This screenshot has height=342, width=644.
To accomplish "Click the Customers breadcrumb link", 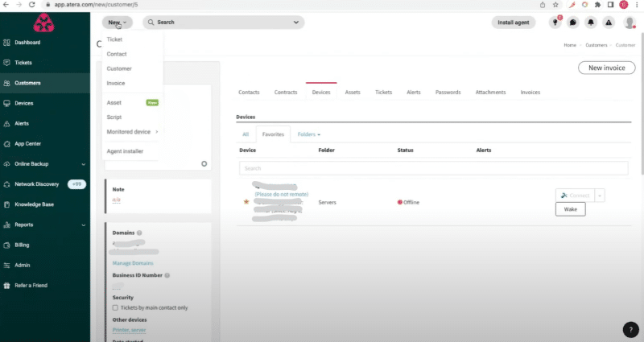I will click(596, 45).
